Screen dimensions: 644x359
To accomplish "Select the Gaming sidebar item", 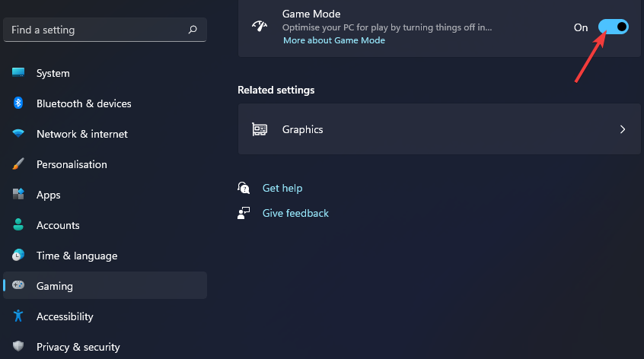I will (105, 285).
